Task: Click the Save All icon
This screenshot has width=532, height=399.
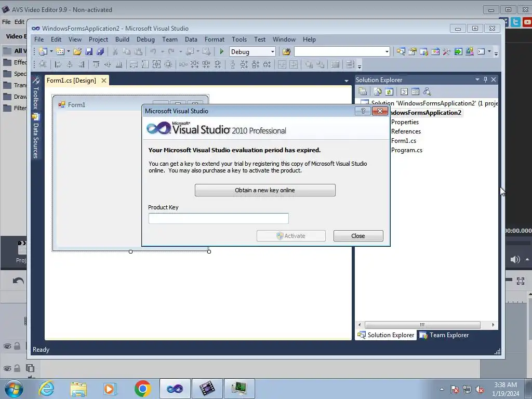Action: coord(100,51)
